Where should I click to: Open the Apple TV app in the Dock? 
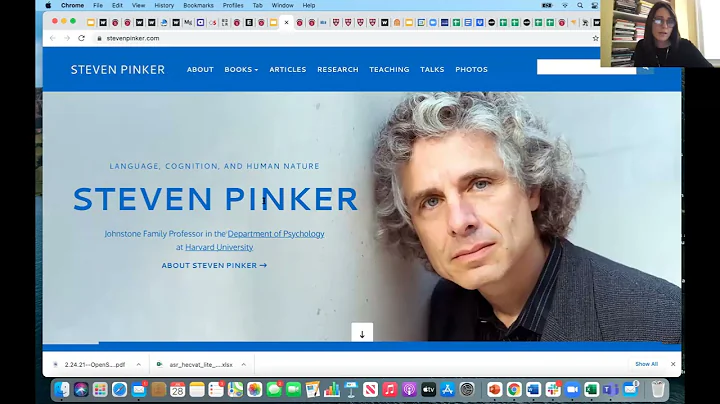point(428,389)
